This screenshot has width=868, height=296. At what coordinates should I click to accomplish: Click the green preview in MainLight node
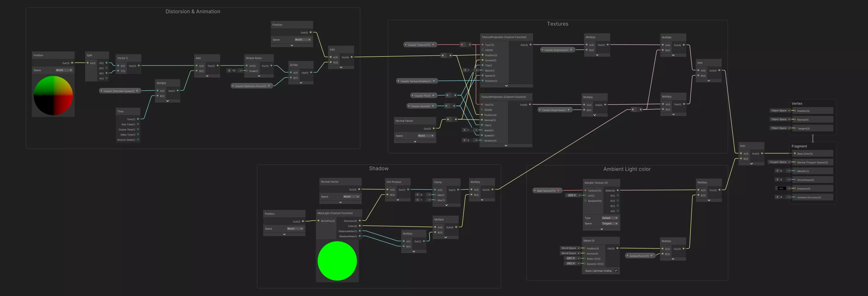(337, 261)
